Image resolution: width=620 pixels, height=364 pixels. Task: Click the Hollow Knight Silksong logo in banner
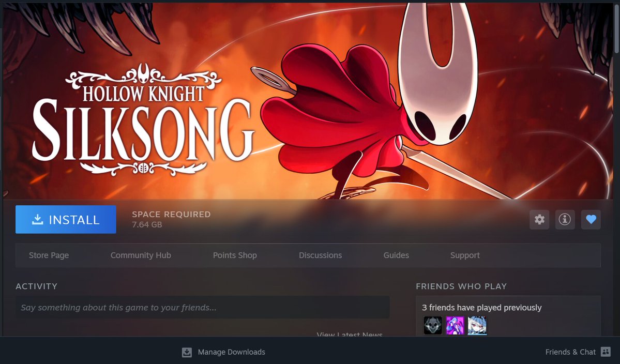143,119
